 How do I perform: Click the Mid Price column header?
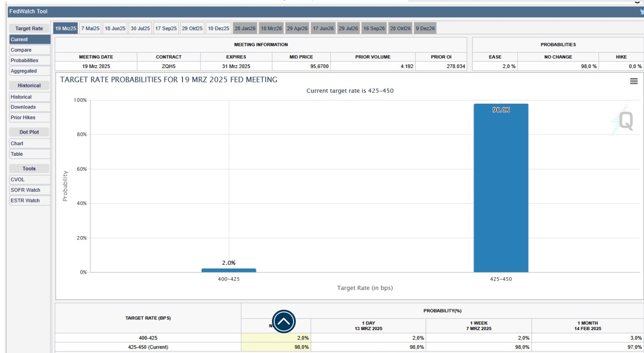pyautogui.click(x=301, y=57)
